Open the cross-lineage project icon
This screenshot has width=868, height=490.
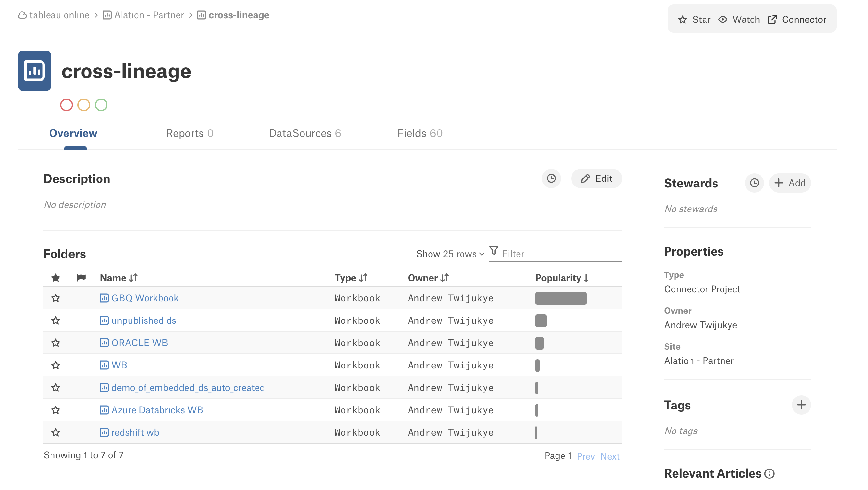pyautogui.click(x=34, y=70)
